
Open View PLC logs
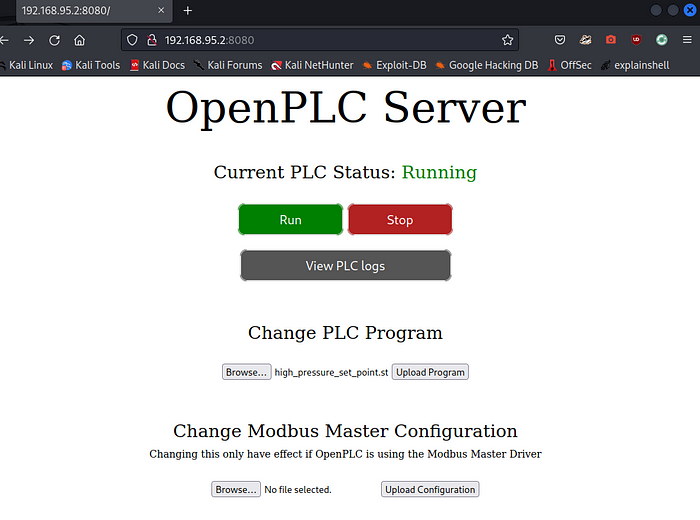(x=346, y=266)
